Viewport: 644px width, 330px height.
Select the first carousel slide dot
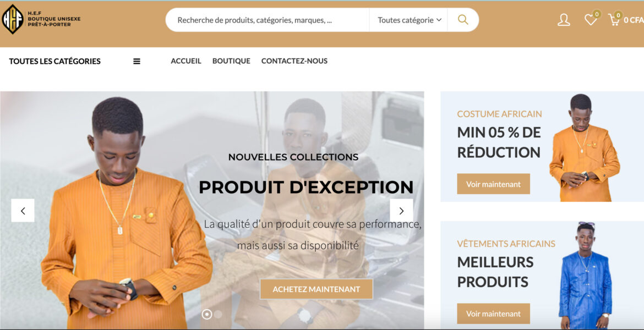207,315
